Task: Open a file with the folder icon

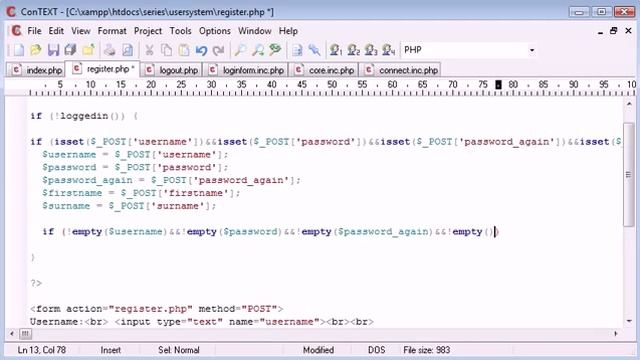Action: coord(36,50)
